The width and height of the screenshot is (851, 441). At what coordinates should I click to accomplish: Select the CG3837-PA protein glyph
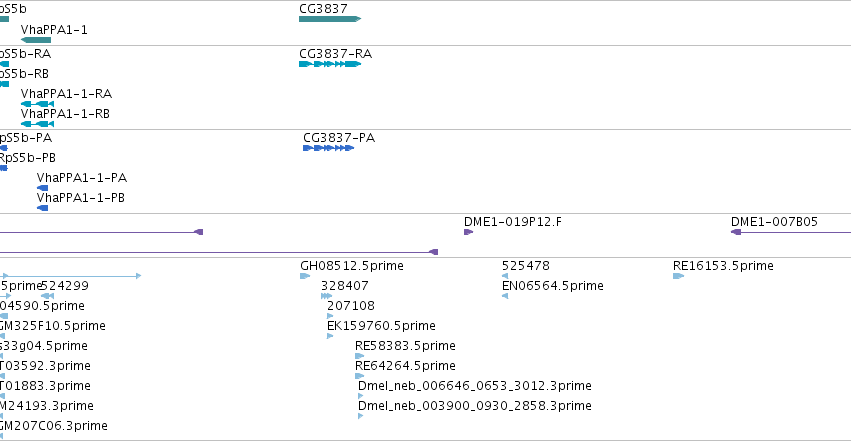[x=328, y=148]
